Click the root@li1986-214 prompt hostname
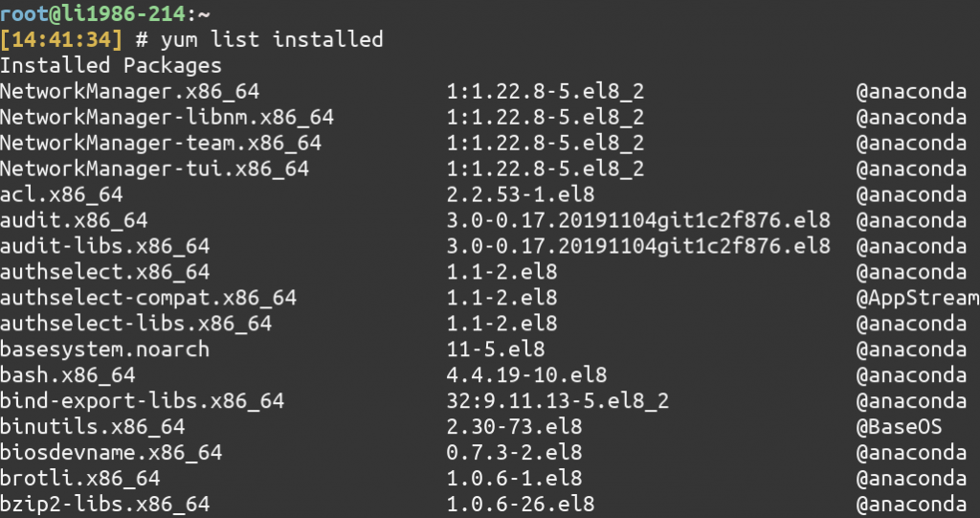 [93, 13]
